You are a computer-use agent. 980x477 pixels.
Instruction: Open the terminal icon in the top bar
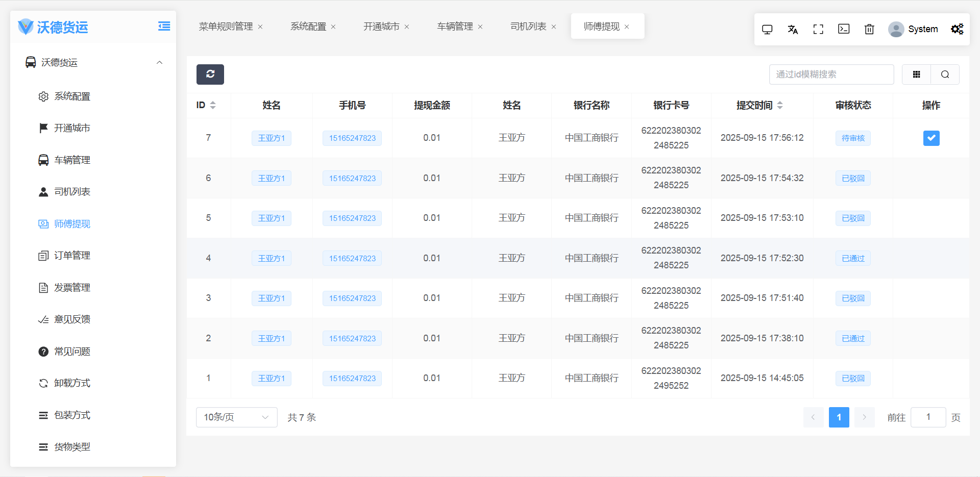844,30
